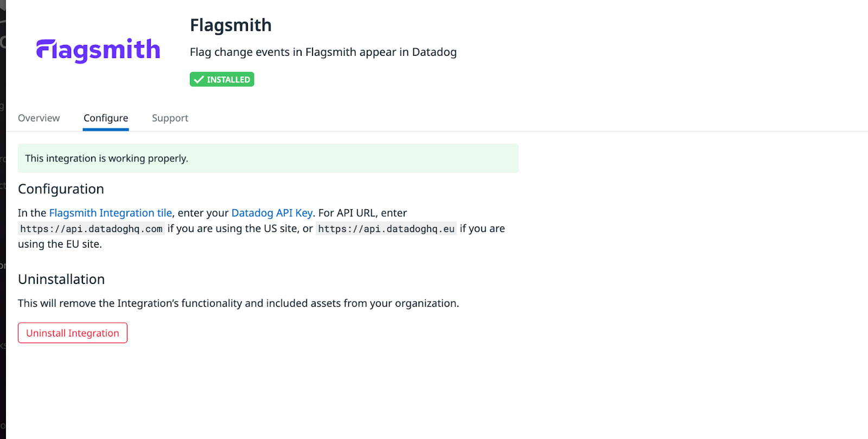Screen dimensions: 868x439
Task: Select the Configure tab
Action: coord(105,118)
